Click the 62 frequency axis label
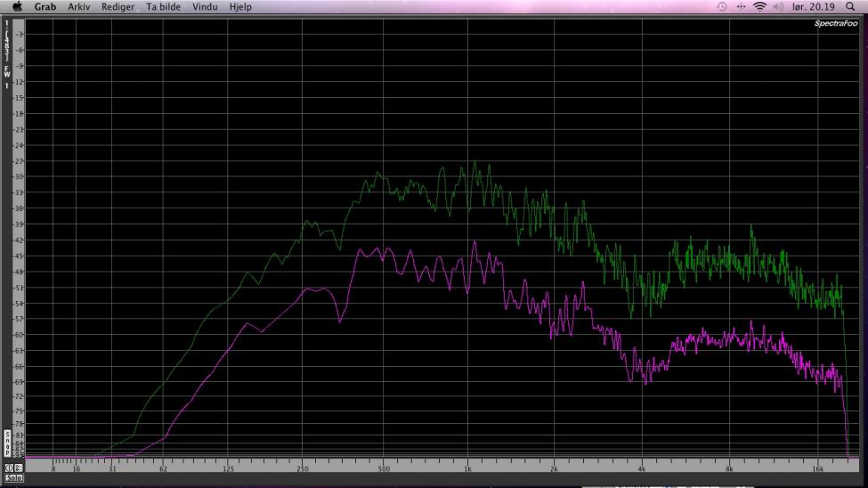Screen dimensions: 868x488 tap(163, 469)
